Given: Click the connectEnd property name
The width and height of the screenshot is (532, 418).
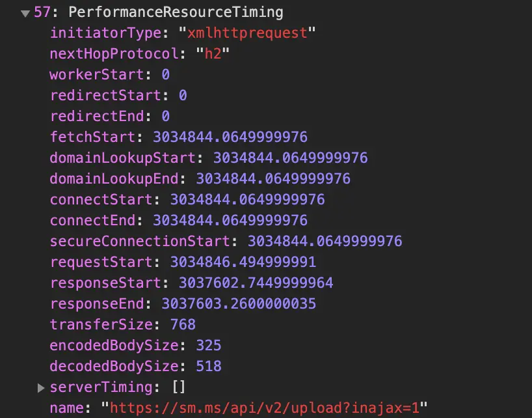Looking at the screenshot, I should click(92, 220).
